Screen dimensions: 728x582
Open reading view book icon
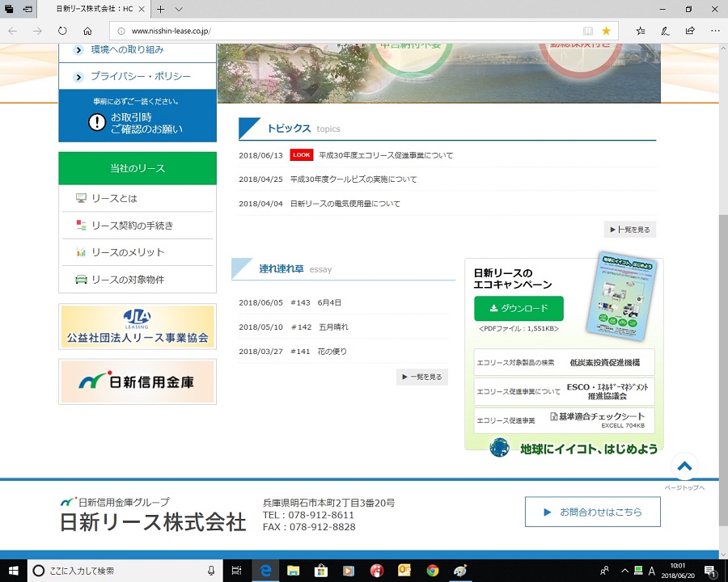pos(588,31)
